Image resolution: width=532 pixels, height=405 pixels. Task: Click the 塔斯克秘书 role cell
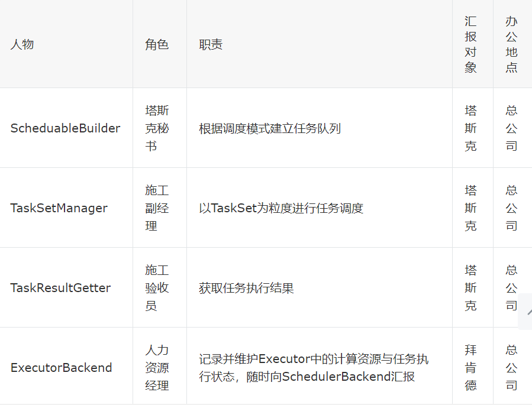[x=157, y=128]
